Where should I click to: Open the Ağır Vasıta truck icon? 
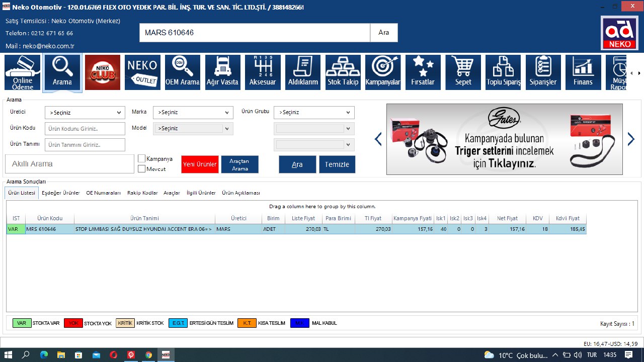point(223,72)
